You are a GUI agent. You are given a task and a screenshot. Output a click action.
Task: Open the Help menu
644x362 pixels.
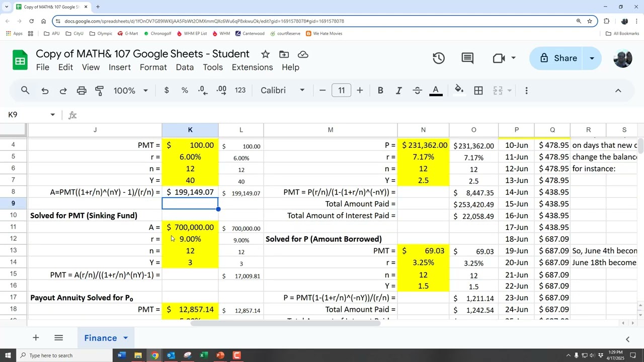pyautogui.click(x=290, y=67)
